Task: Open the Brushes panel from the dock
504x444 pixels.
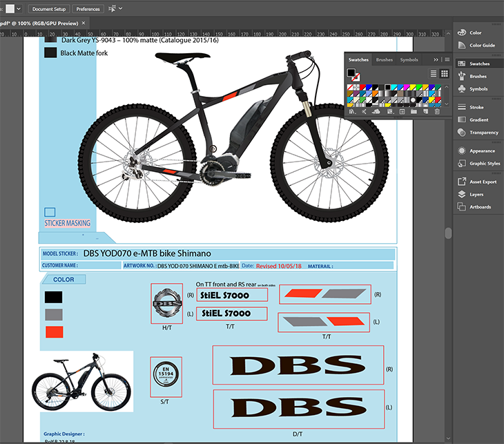Action: point(462,76)
